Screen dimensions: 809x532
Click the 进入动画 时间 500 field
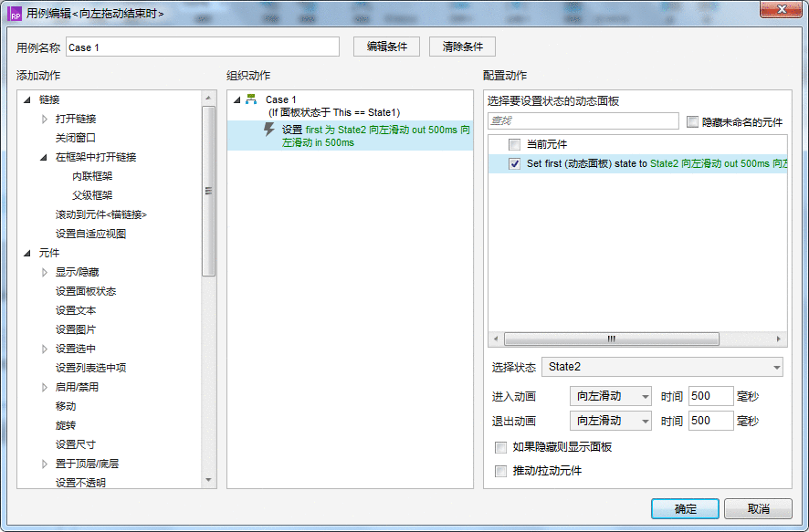click(710, 396)
